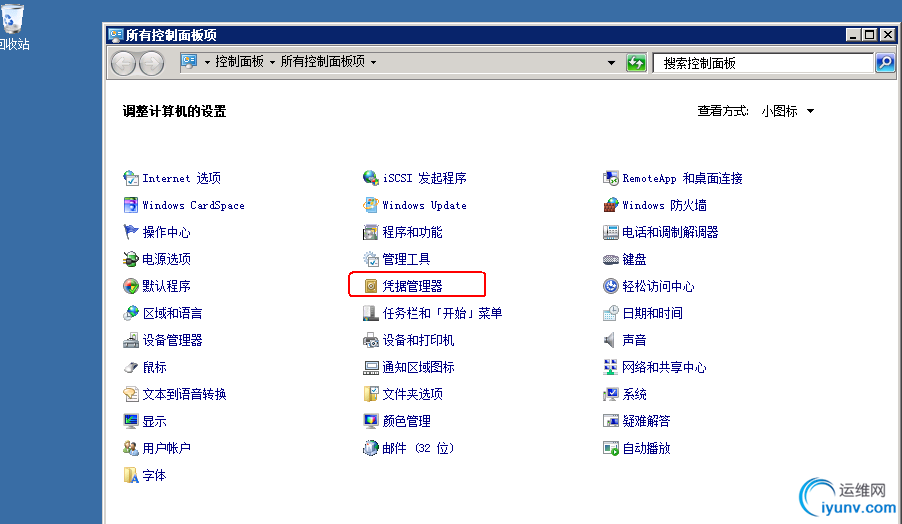Click the Windows 防火墙 icon
Image resolution: width=902 pixels, height=524 pixels.
(x=610, y=205)
